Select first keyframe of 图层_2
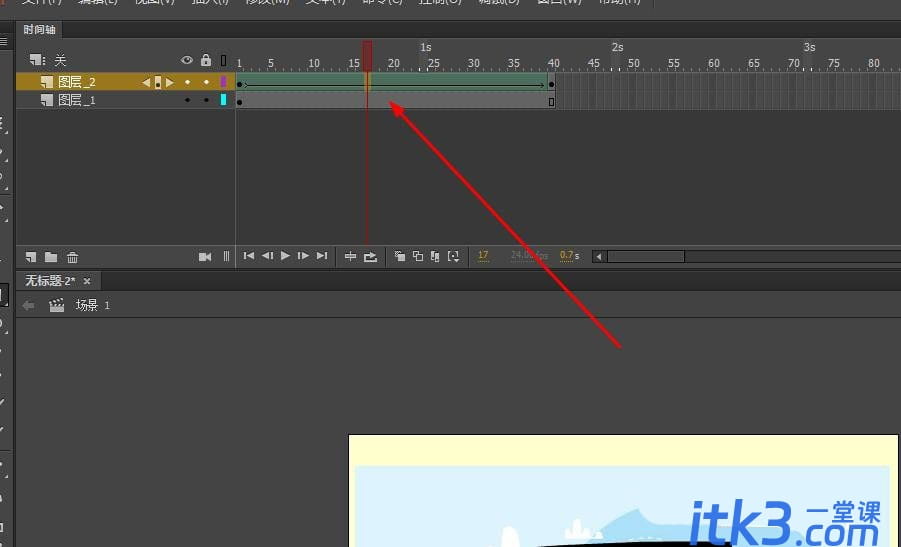The height and width of the screenshot is (547, 901). (x=240, y=84)
